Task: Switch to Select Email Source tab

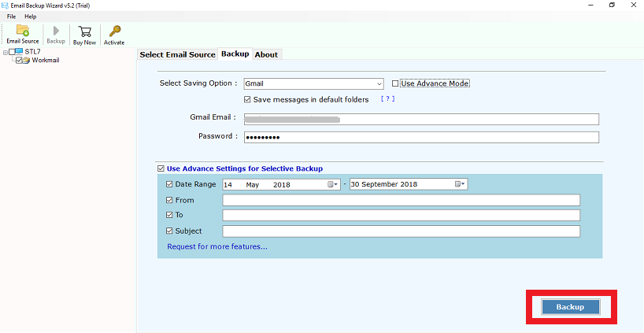Action: point(177,54)
